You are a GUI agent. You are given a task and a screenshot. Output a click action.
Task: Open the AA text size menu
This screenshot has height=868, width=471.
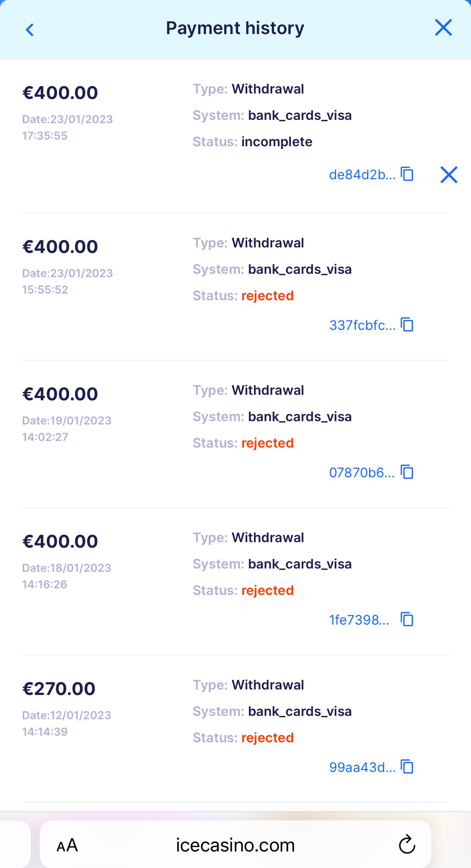coord(67,845)
